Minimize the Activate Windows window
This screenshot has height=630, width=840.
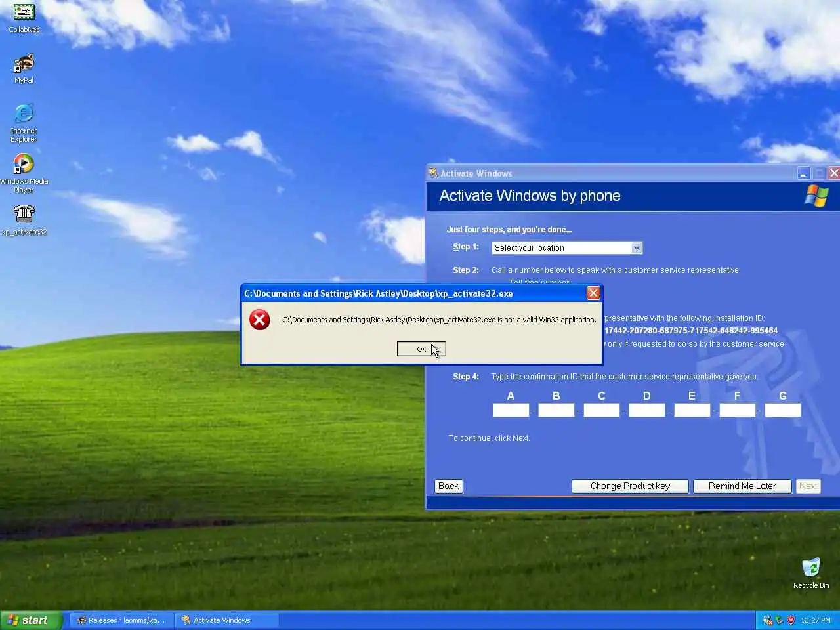[804, 173]
